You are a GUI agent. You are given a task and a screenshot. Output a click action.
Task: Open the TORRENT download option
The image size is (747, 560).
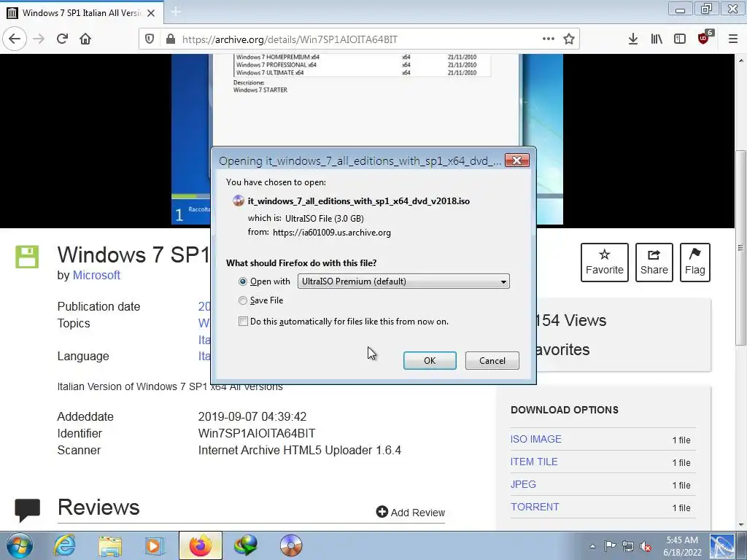tap(535, 507)
